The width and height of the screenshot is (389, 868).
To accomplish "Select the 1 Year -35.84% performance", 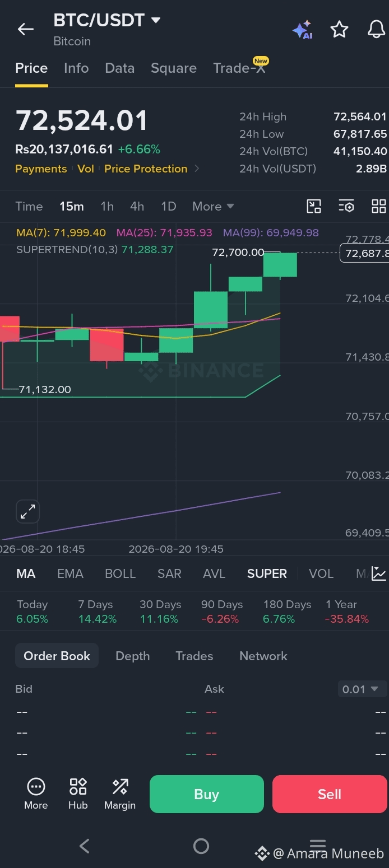I will [347, 612].
